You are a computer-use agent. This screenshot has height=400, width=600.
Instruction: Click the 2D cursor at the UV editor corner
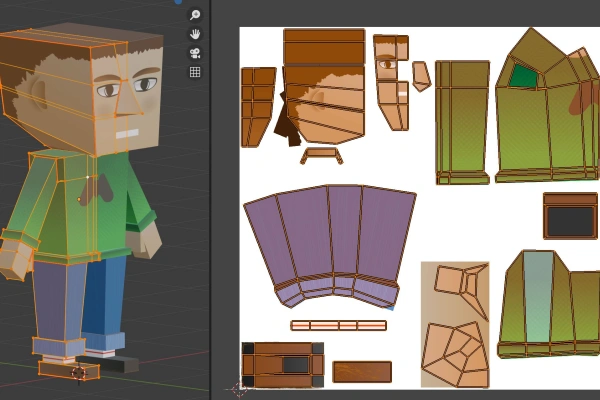click(x=240, y=389)
